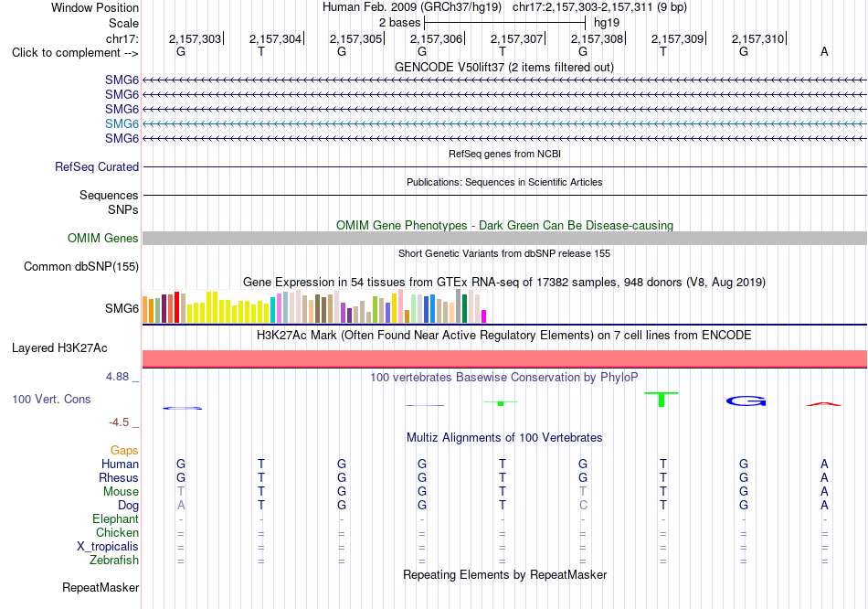Click the 4.88 PhyloP upper scale value

[x=117, y=377]
